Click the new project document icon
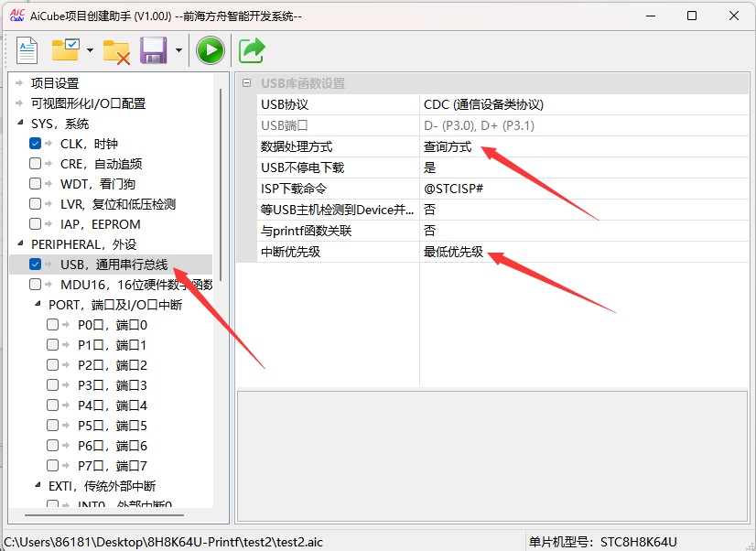Image resolution: width=756 pixels, height=551 pixels. click(x=27, y=50)
